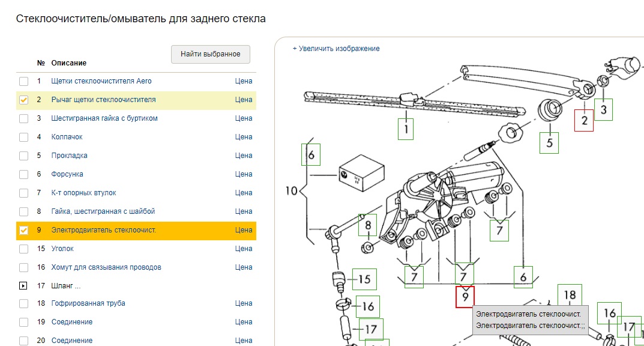
Task: Open the Колпачок part description link
Action: pyautogui.click(x=67, y=137)
